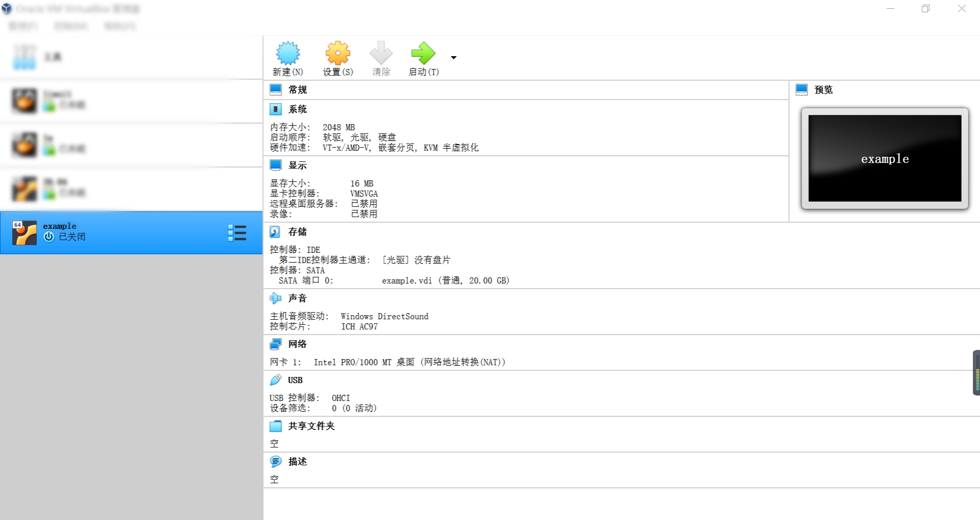This screenshot has height=520, width=980.
Task: Start the VM with green arrow icon
Action: click(423, 53)
